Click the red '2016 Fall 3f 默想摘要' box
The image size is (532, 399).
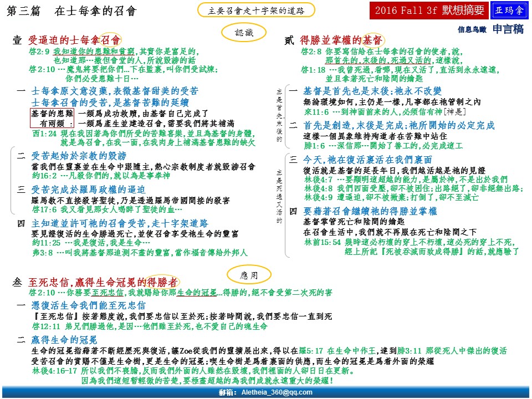428,10
